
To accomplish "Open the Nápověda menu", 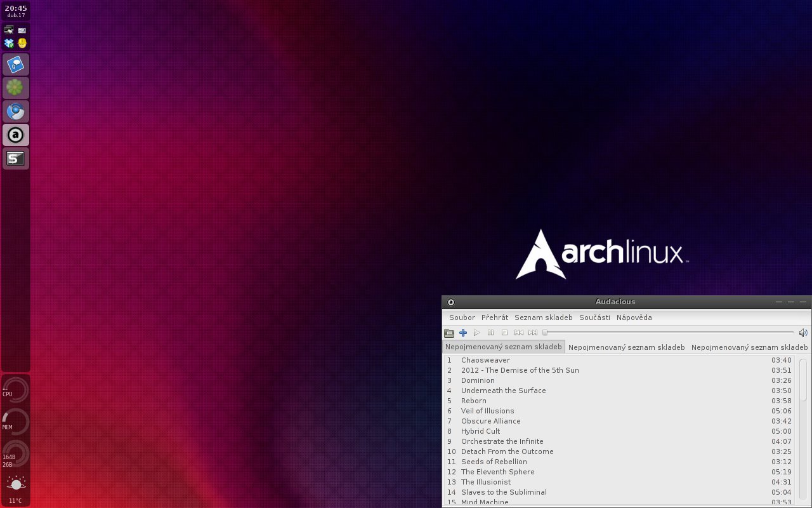I will coord(634,317).
